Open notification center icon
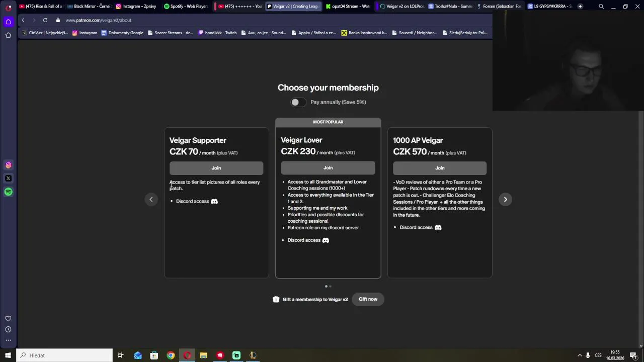 click(633, 355)
